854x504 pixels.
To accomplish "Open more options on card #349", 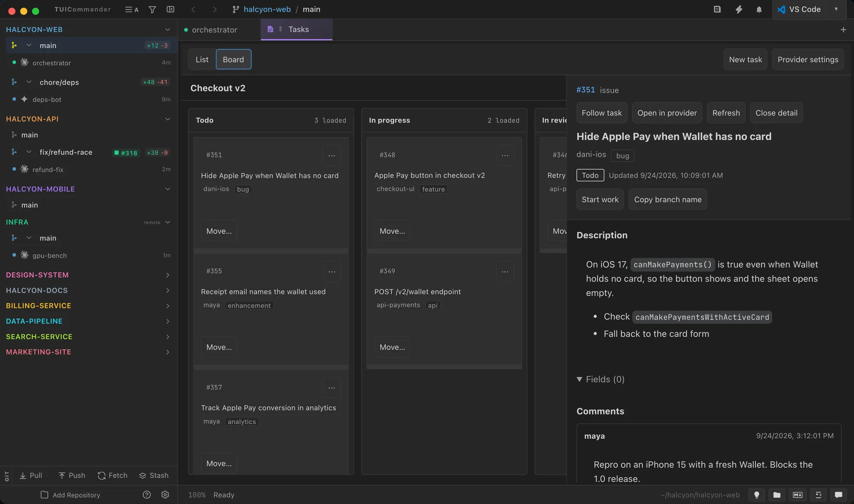I will [x=505, y=271].
